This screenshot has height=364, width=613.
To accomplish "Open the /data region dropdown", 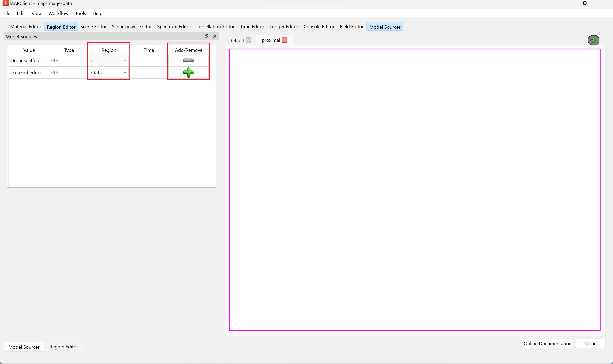I will click(x=109, y=73).
